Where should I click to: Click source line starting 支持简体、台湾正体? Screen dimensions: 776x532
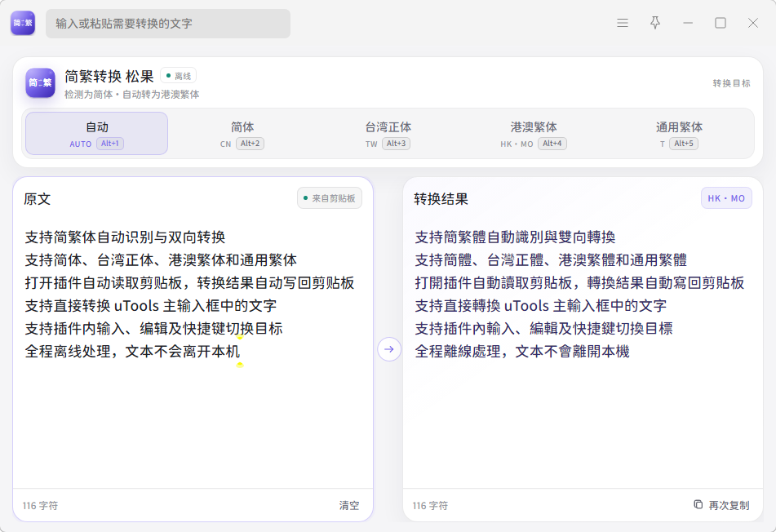(161, 259)
